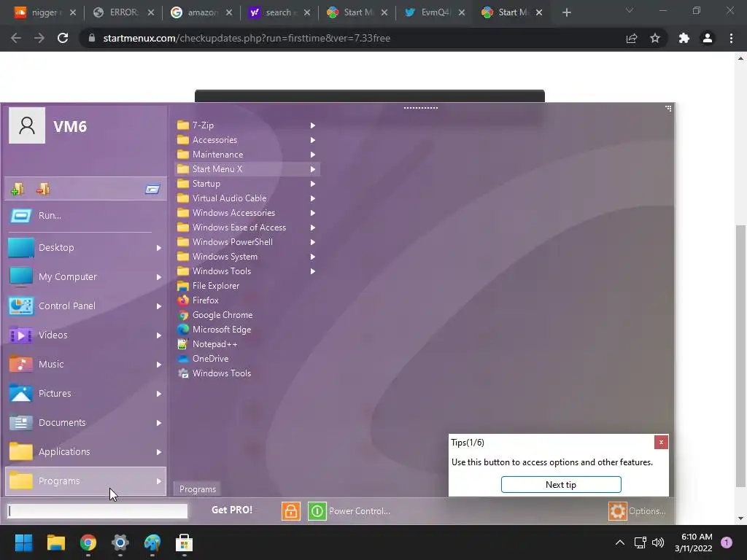
Task: Open the Windows System folder
Action: tap(247, 257)
